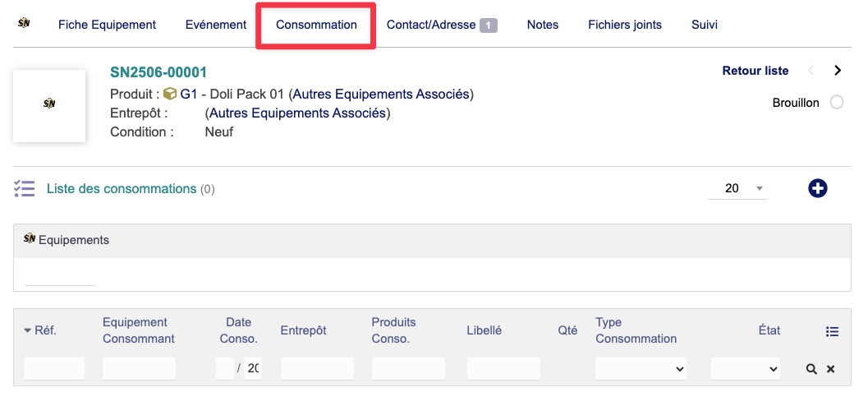Open the 20 rows per page dropdown
Screen dimensions: 868x406
(x=738, y=188)
